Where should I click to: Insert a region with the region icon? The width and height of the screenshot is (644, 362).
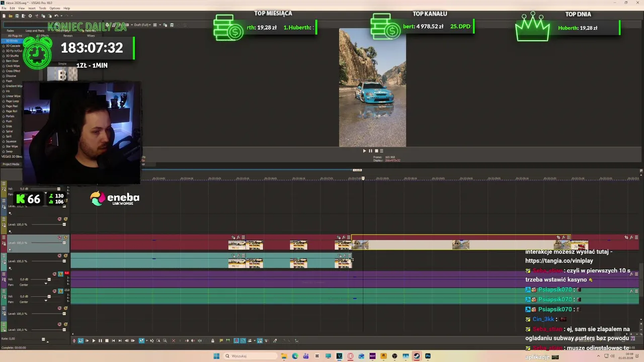228,341
